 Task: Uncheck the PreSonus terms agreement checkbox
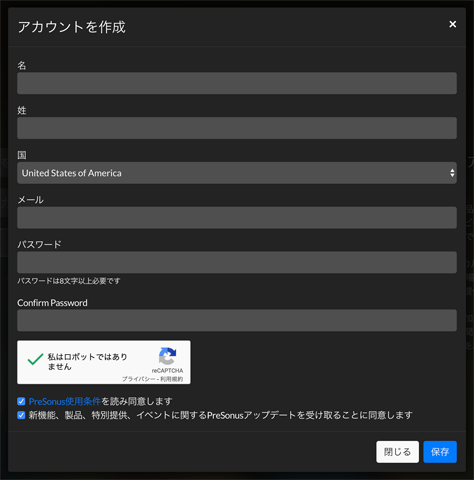[21, 401]
